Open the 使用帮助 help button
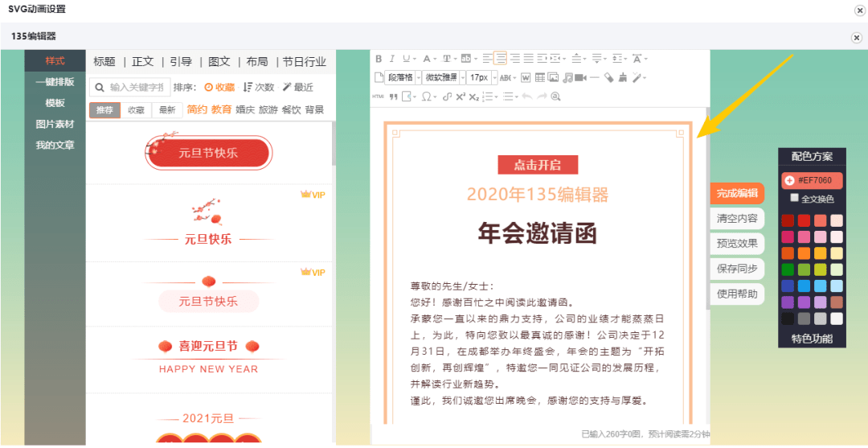Image resolution: width=868 pixels, height=448 pixels. (737, 294)
